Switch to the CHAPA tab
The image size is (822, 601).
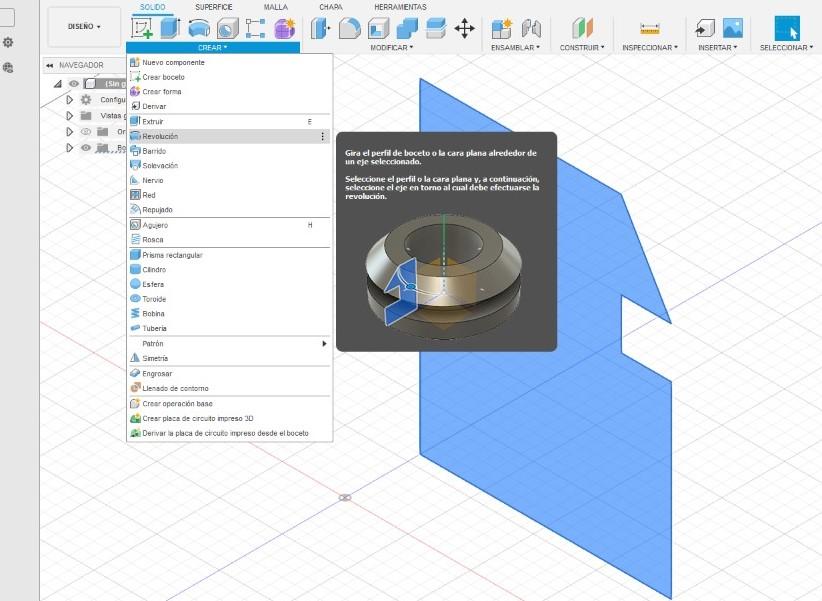(x=331, y=7)
